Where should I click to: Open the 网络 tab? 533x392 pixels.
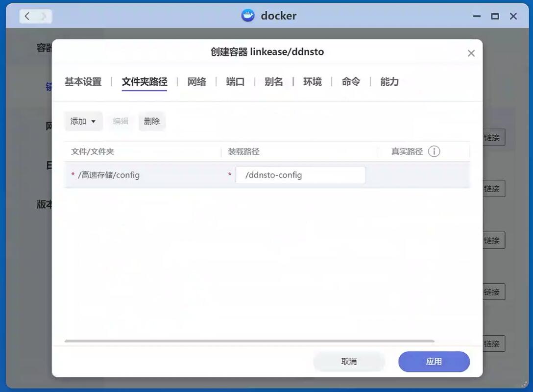(196, 82)
